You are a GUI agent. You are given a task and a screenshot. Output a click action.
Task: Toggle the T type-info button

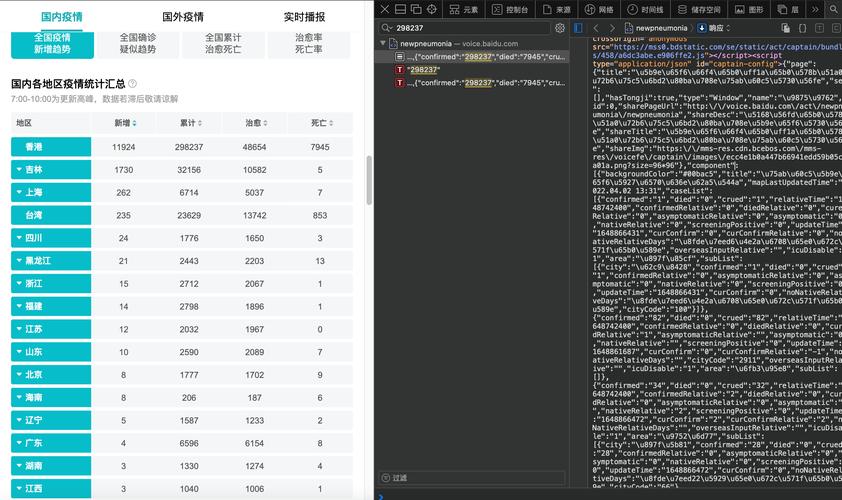point(819,28)
